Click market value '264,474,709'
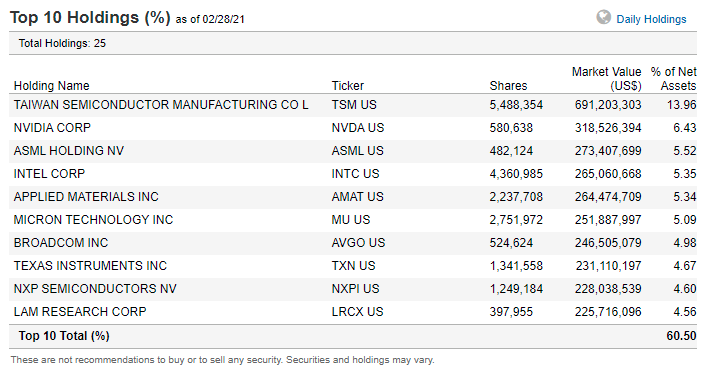The height and width of the screenshot is (378, 711). click(608, 197)
